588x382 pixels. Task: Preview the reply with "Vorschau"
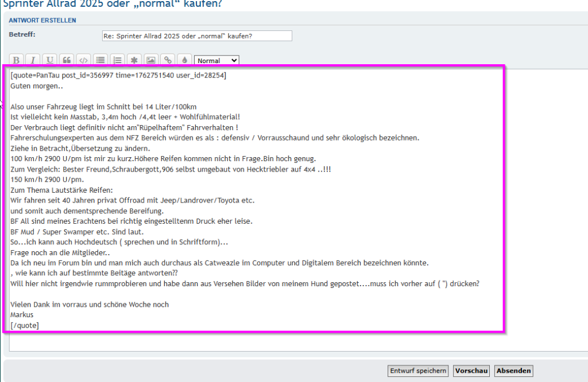[471, 371]
